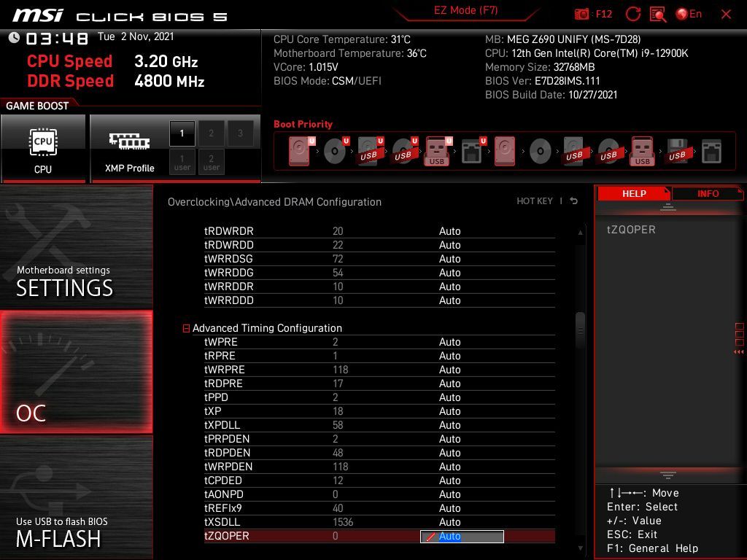Switch to EZ Mode (F7)
The width and height of the screenshot is (747, 560).
click(x=465, y=10)
